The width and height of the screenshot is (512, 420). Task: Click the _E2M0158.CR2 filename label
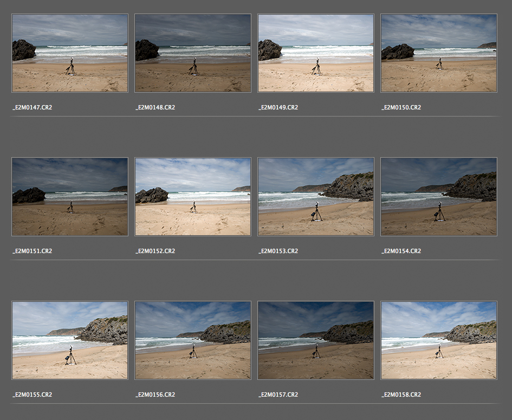401,395
